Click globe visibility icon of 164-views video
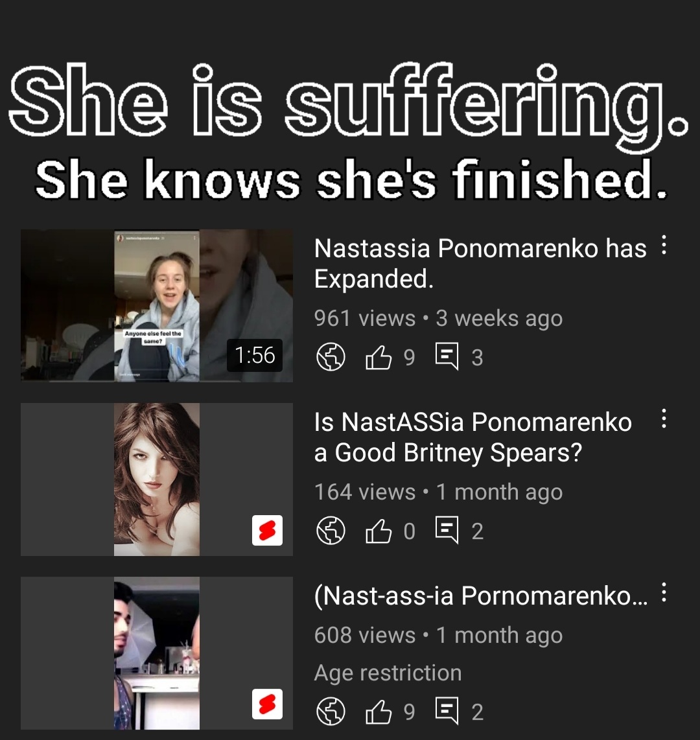Viewport: 700px width, 740px height. click(331, 531)
